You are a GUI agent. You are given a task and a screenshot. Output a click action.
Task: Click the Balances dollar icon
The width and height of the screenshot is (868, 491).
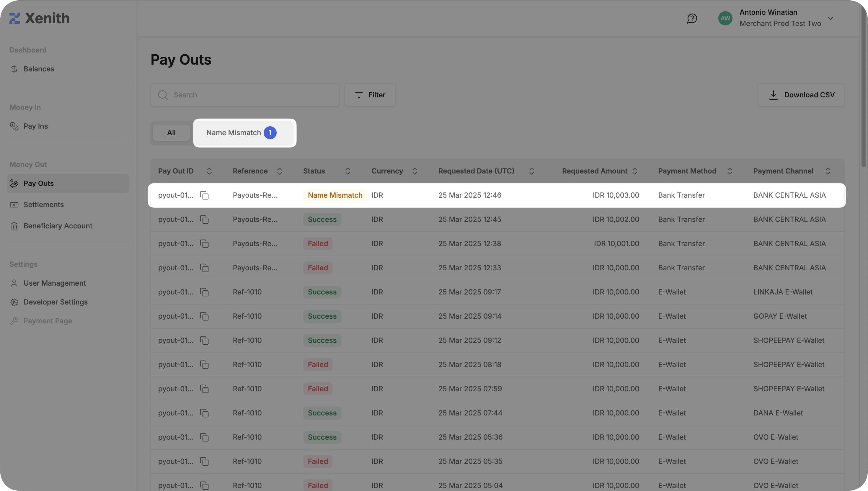[14, 69]
